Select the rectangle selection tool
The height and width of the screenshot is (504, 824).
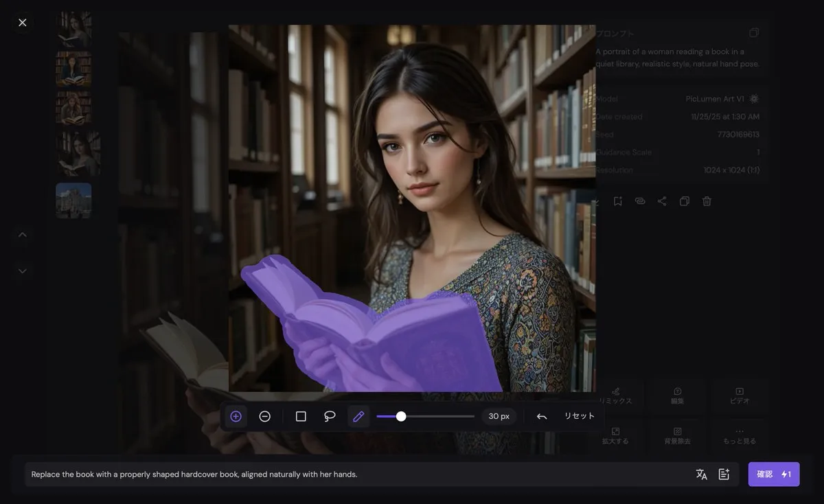point(301,416)
